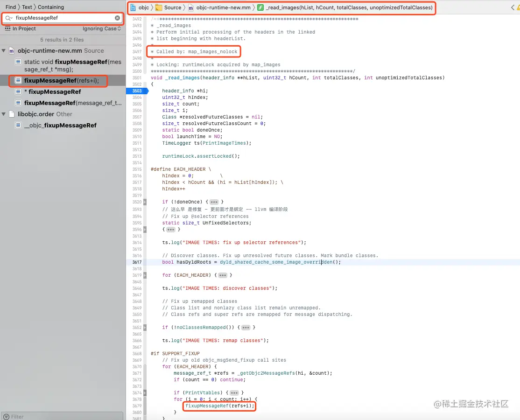Open the Containing breadcrumb option
The width and height of the screenshot is (520, 420).
pos(51,7)
